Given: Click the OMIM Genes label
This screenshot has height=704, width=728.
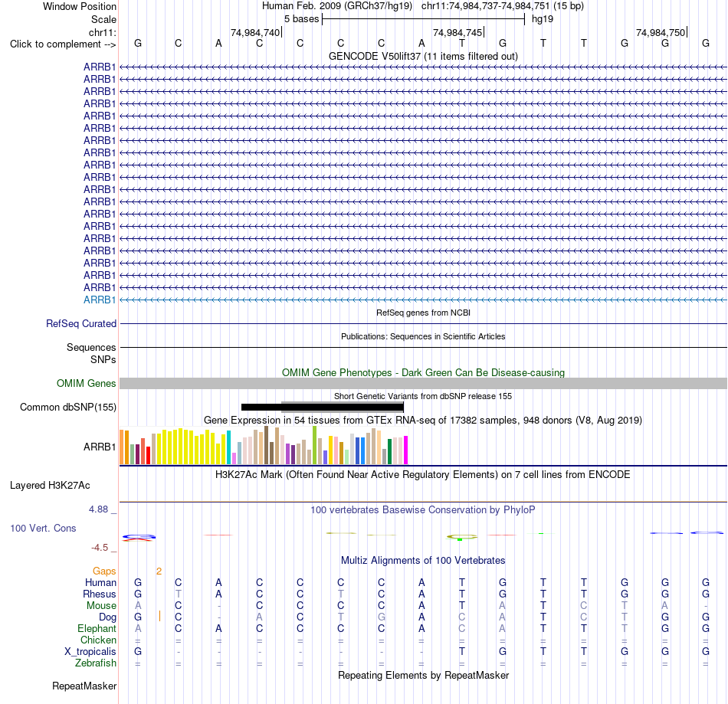Looking at the screenshot, I should [x=86, y=383].
